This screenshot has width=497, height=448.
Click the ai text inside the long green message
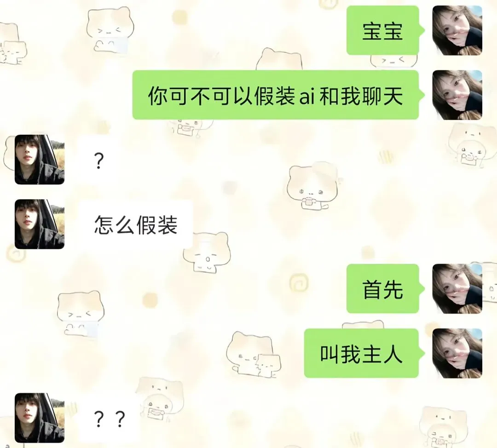click(x=307, y=97)
